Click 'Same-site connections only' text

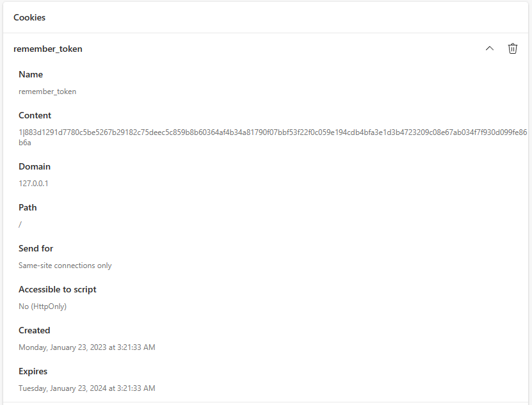[x=65, y=266]
